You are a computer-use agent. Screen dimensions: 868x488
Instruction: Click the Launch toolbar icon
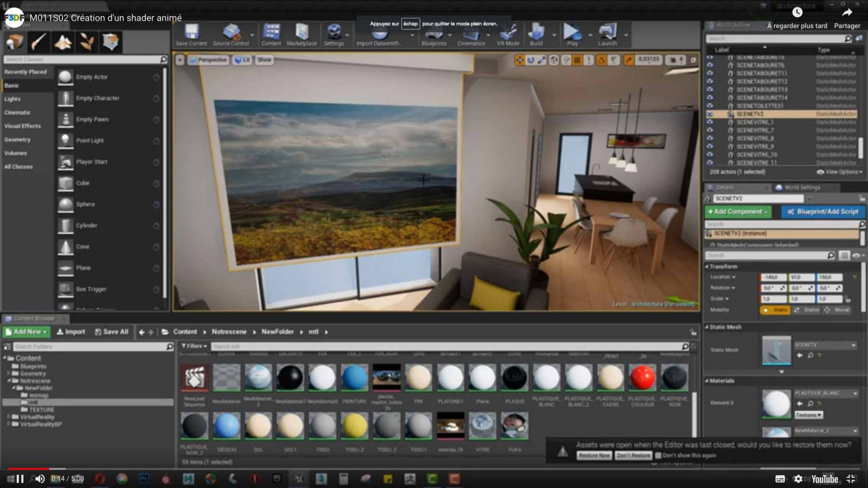pos(608,35)
